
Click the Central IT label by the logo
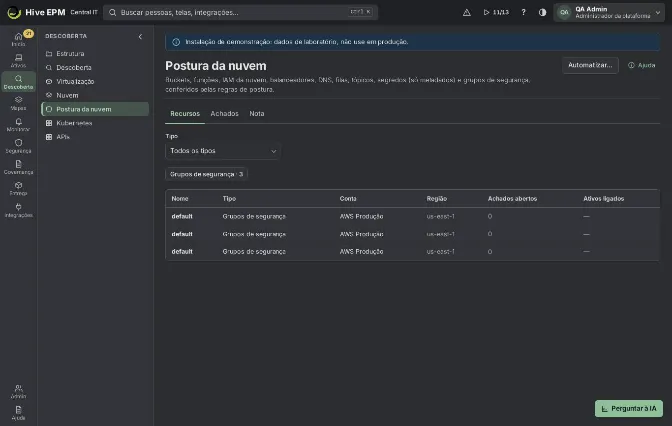point(84,12)
